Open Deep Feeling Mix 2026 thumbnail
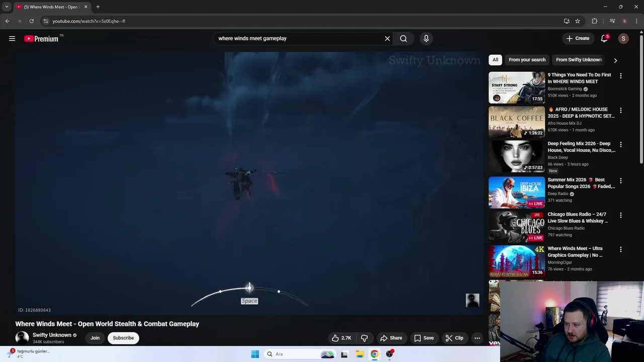The width and height of the screenshot is (644, 362). click(517, 156)
